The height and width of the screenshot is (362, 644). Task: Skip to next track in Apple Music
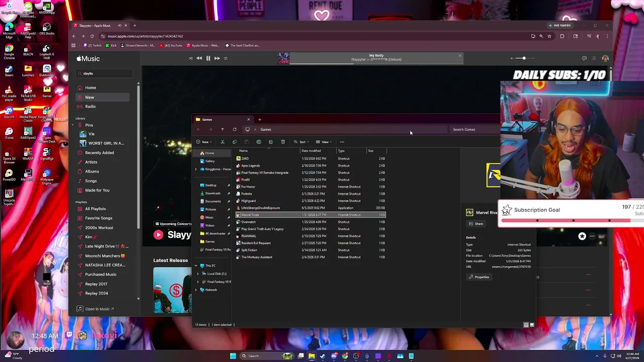click(x=217, y=58)
